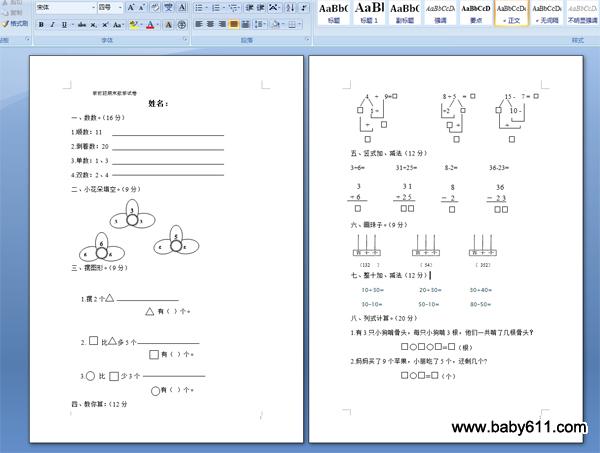Viewport: 600px width, 453px height.
Task: Insert a bulleted list
Action: click(x=198, y=7)
